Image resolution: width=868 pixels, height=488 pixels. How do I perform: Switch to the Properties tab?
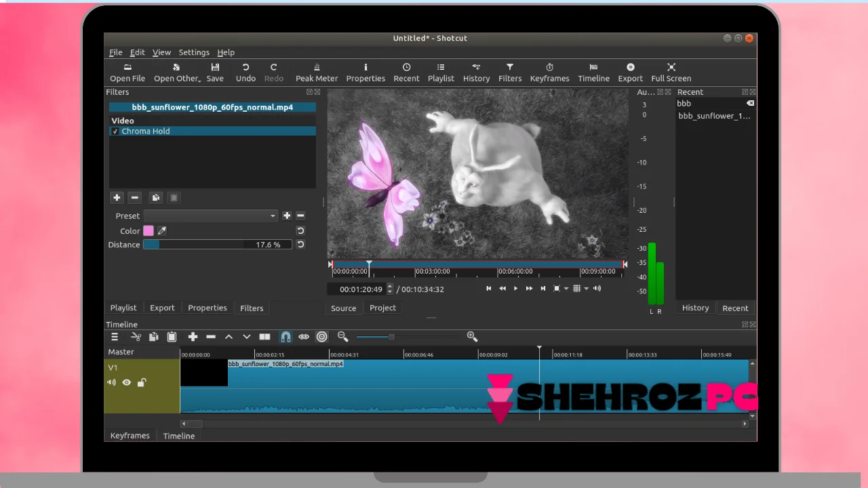(x=208, y=308)
